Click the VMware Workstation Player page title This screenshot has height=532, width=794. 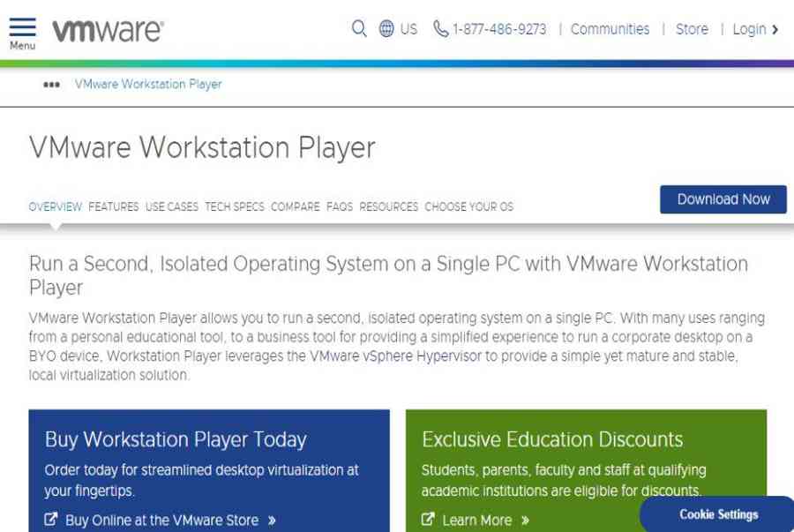203,148
